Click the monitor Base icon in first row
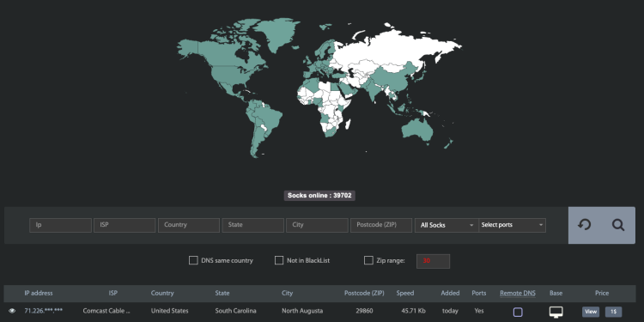This screenshot has width=644, height=322. (556, 312)
